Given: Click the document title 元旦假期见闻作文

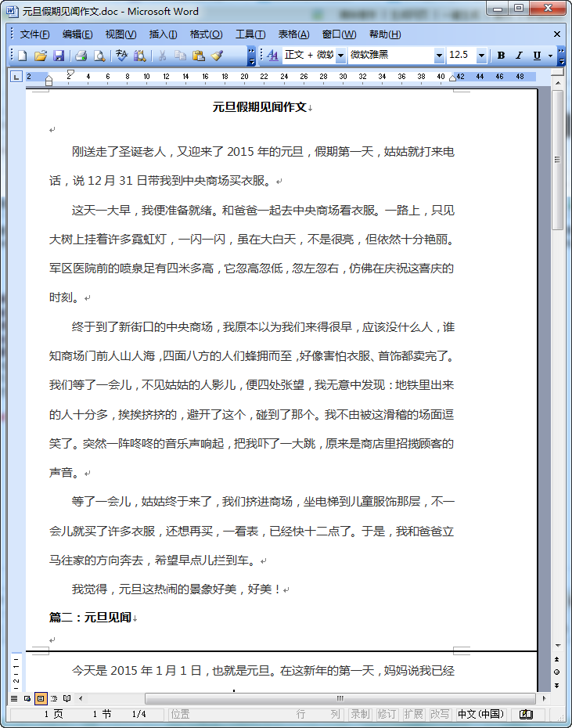Looking at the screenshot, I should coord(260,107).
